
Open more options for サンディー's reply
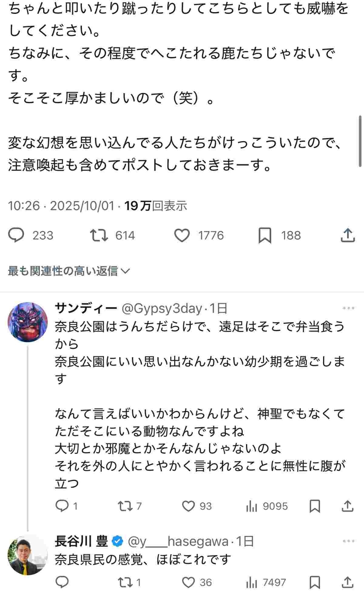pos(348,308)
